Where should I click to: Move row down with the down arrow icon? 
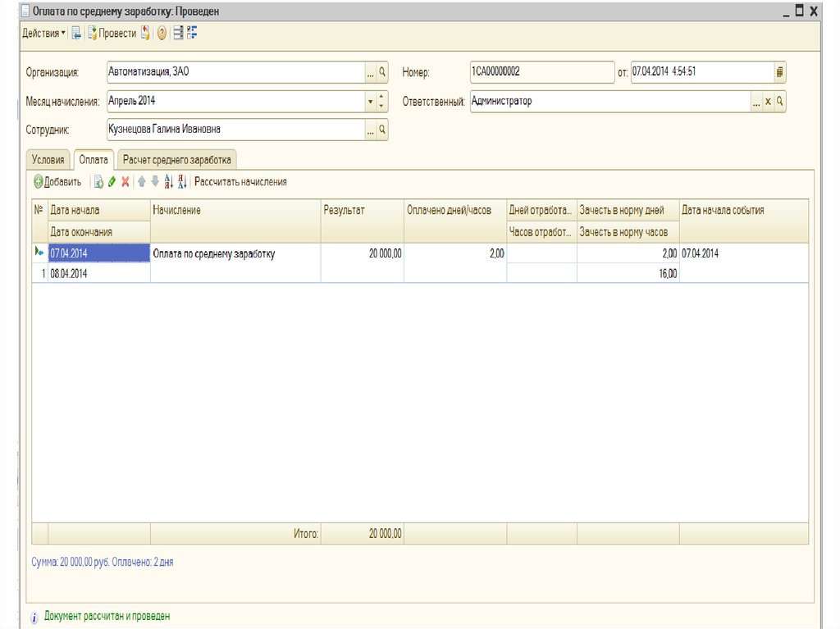pos(154,182)
